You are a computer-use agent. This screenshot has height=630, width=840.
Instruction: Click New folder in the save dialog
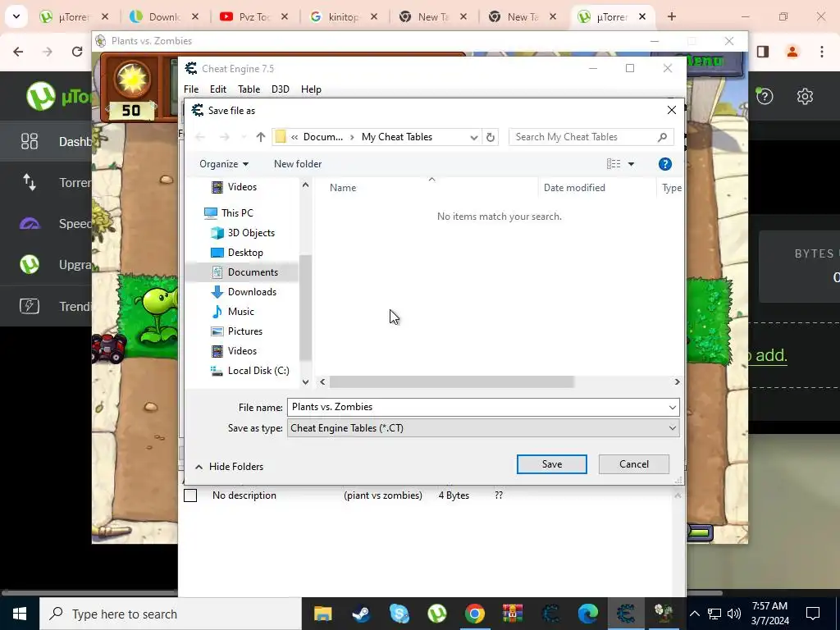click(x=298, y=164)
